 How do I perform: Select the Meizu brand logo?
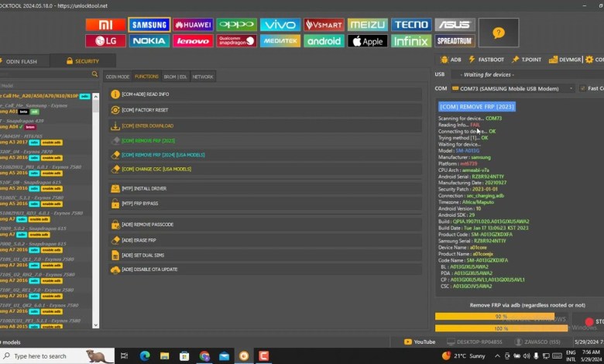point(368,25)
